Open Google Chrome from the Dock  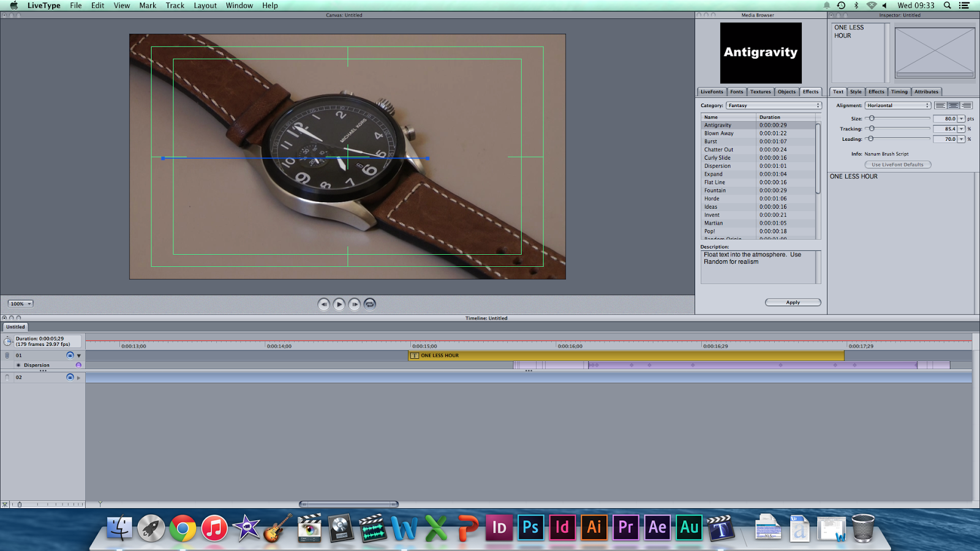pos(183,528)
